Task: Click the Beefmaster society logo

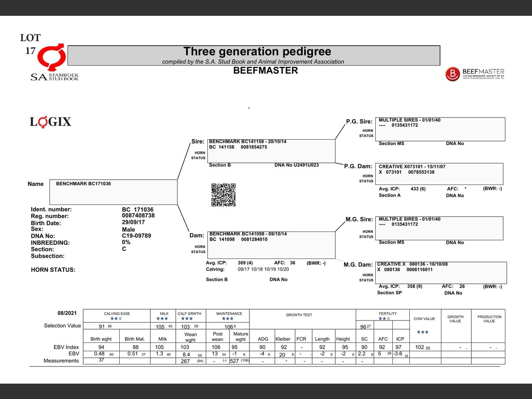Action: pos(475,74)
